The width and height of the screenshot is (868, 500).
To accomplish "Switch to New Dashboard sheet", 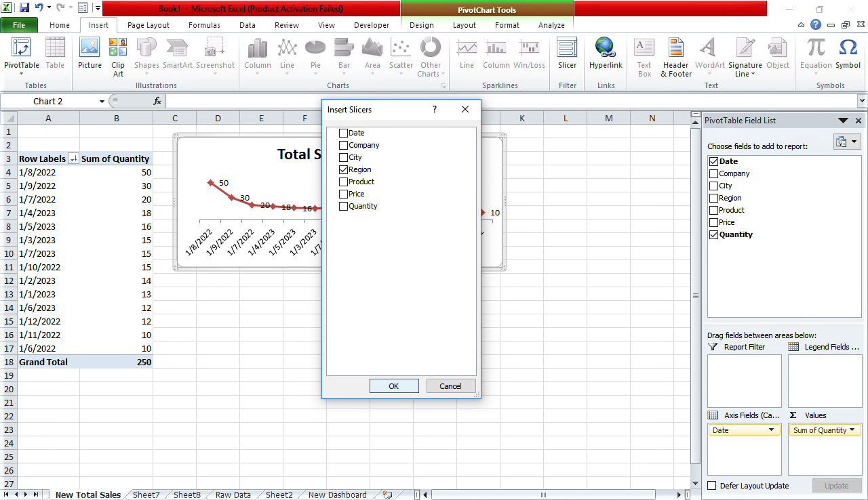I will (x=337, y=495).
